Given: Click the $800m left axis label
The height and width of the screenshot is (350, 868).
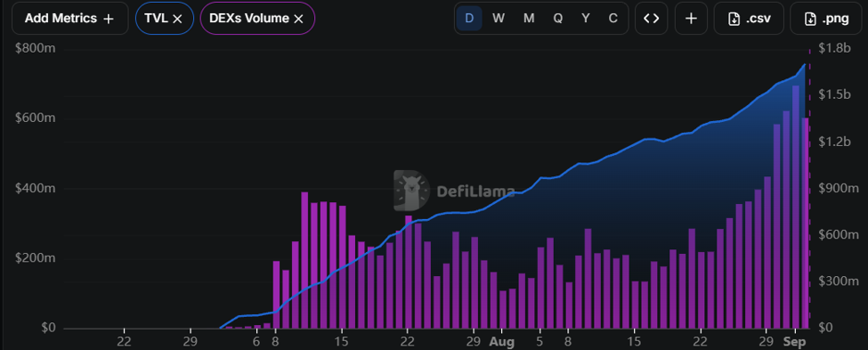Looking at the screenshot, I should click(x=36, y=49).
